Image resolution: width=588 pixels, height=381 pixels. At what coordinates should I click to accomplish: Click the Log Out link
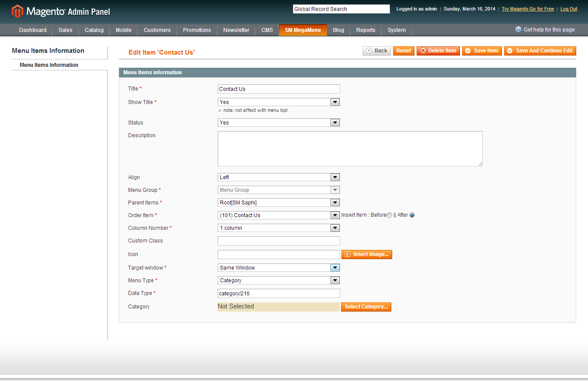pyautogui.click(x=569, y=9)
